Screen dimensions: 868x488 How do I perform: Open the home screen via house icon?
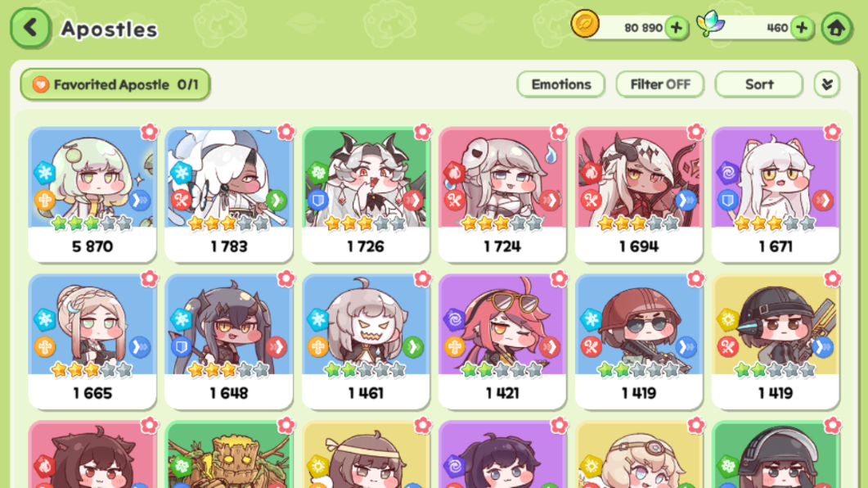836,28
